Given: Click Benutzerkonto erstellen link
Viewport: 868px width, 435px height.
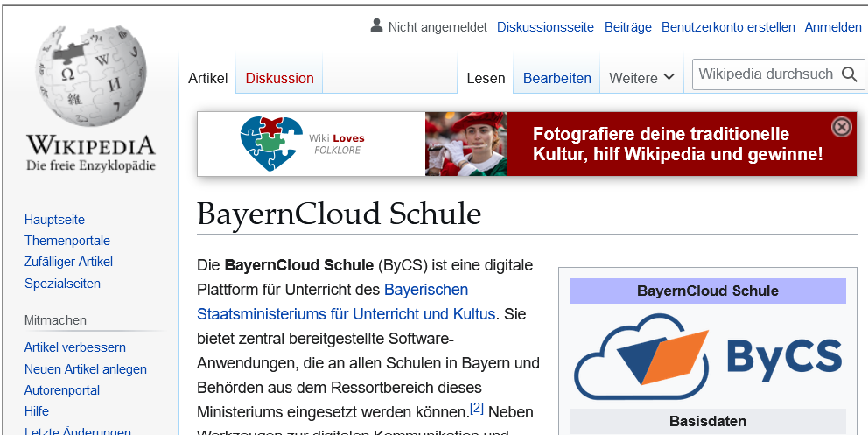Looking at the screenshot, I should 728,27.
